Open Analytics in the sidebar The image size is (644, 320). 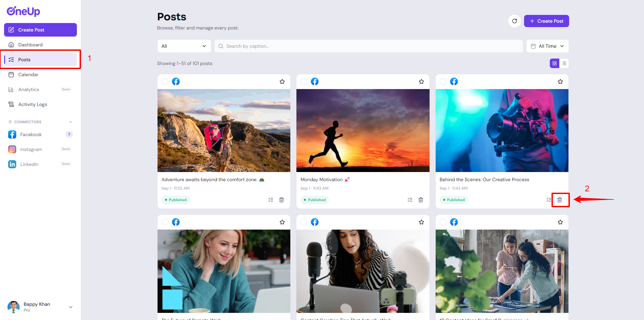[40, 89]
